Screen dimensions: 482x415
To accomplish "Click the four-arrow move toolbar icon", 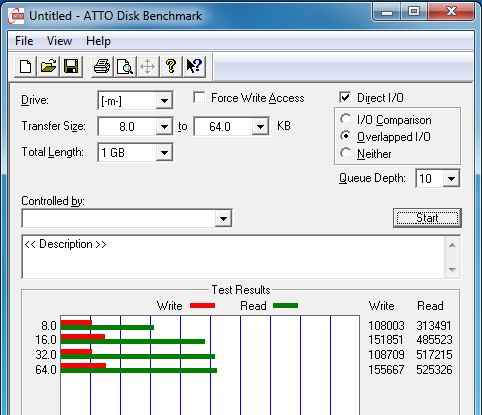I will (148, 66).
